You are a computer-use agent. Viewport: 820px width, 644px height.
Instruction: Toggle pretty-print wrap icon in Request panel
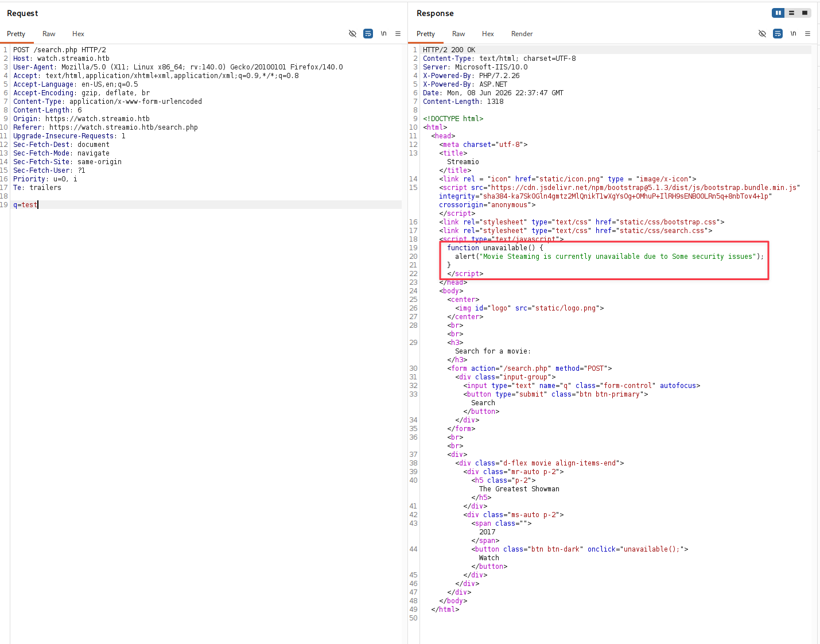point(368,34)
